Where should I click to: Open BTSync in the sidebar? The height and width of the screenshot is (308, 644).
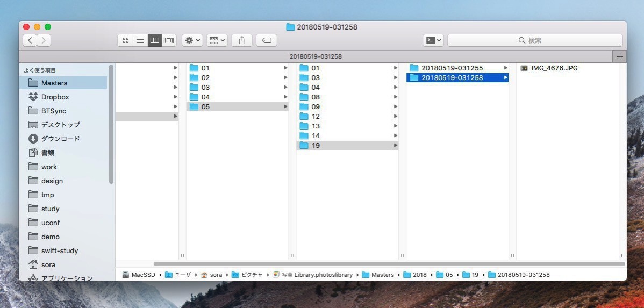(63, 111)
